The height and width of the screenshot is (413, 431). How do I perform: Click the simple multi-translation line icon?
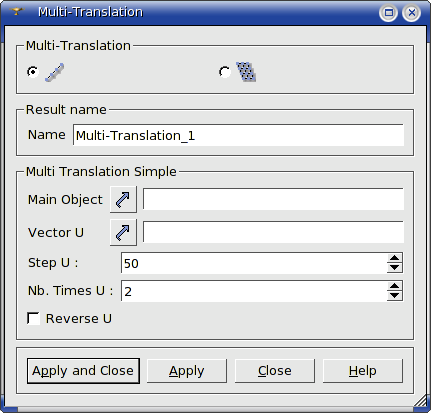tap(54, 72)
